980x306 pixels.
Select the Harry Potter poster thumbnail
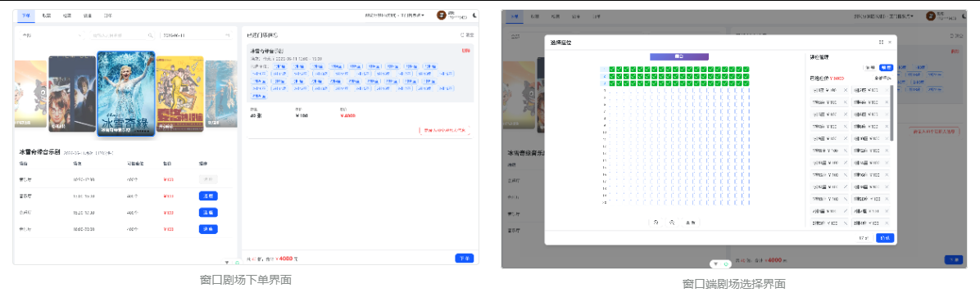(72, 93)
